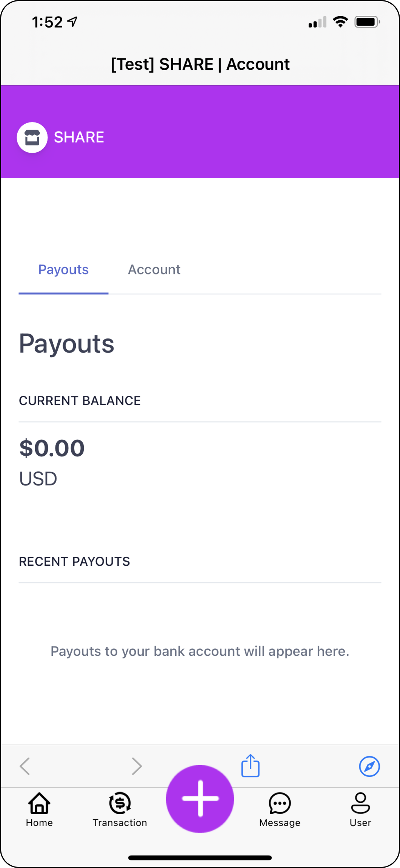Click the Payouts page heading
400x868 pixels.
click(x=66, y=344)
